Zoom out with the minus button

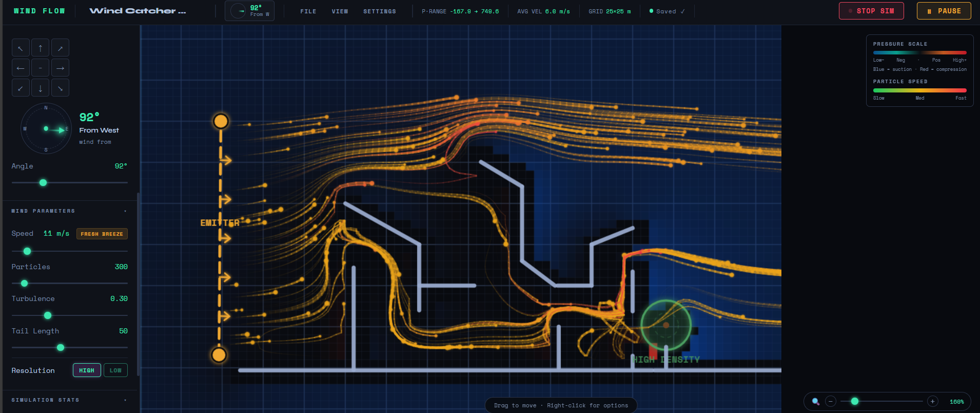pyautogui.click(x=831, y=402)
